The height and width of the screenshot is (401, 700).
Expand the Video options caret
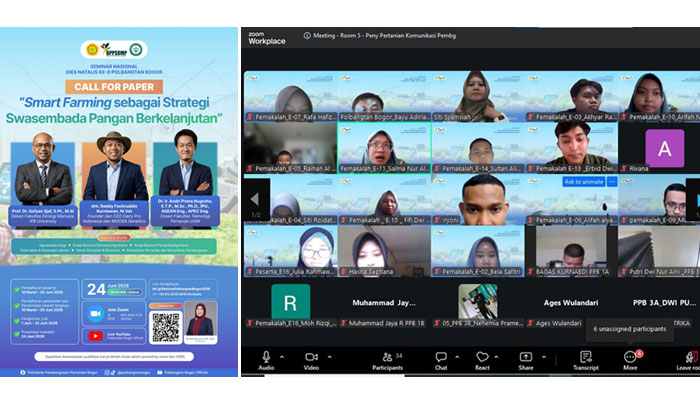point(329,357)
